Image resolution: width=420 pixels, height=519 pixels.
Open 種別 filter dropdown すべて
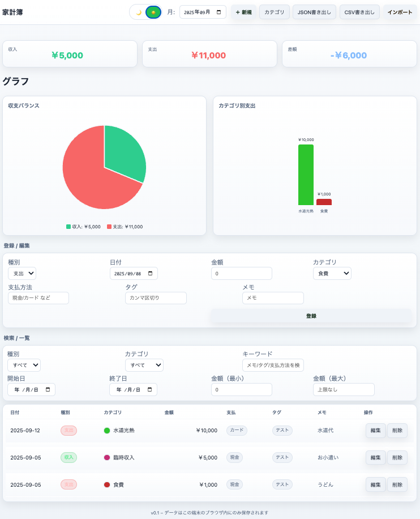[24, 365]
